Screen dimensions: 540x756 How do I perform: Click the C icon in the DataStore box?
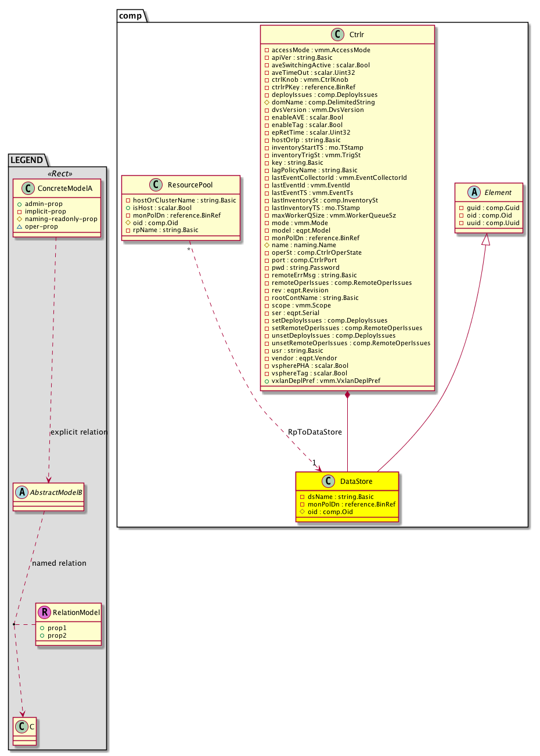tap(329, 481)
